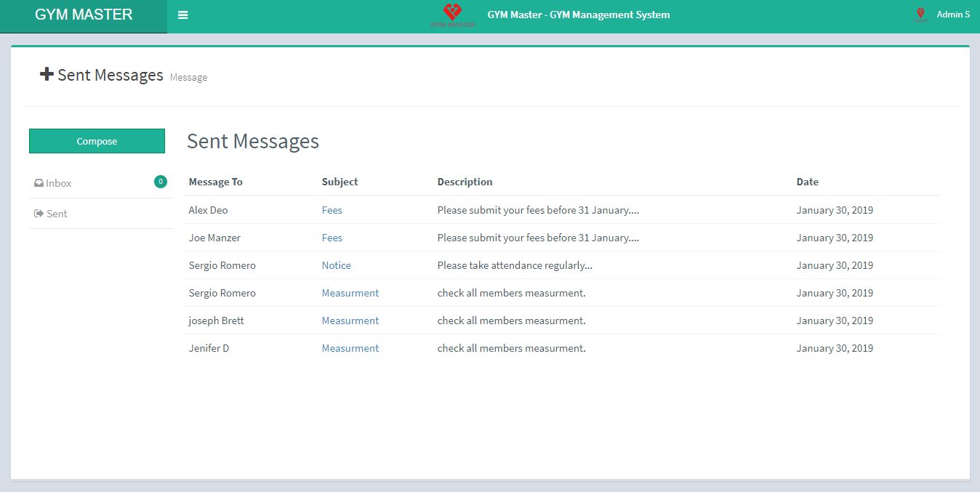The image size is (980, 492).
Task: Open Measurment message sent to Jenifer D
Action: tap(350, 349)
